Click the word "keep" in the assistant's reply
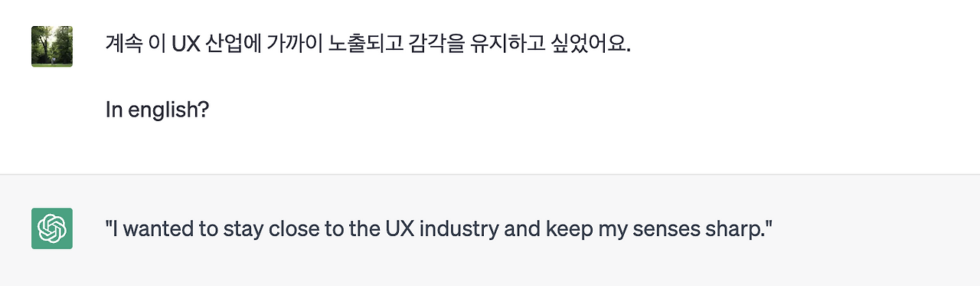This screenshot has width=980, height=286. point(570,228)
